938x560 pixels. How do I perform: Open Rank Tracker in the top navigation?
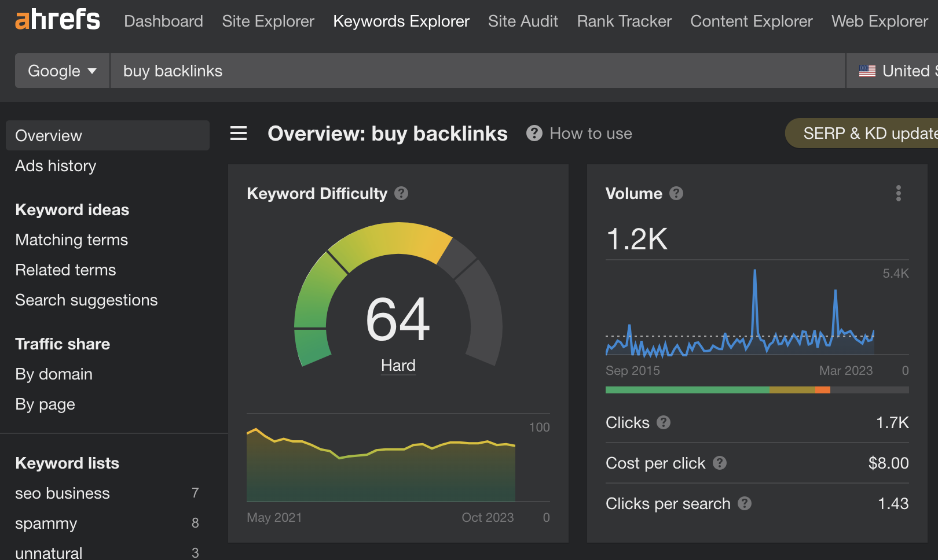pyautogui.click(x=624, y=21)
